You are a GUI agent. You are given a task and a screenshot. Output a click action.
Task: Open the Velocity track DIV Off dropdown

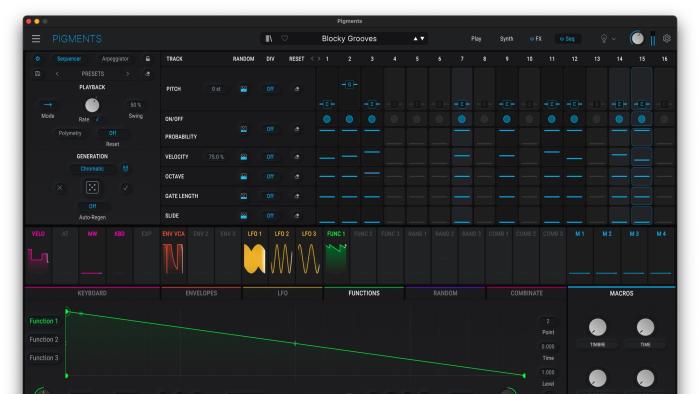(270, 157)
